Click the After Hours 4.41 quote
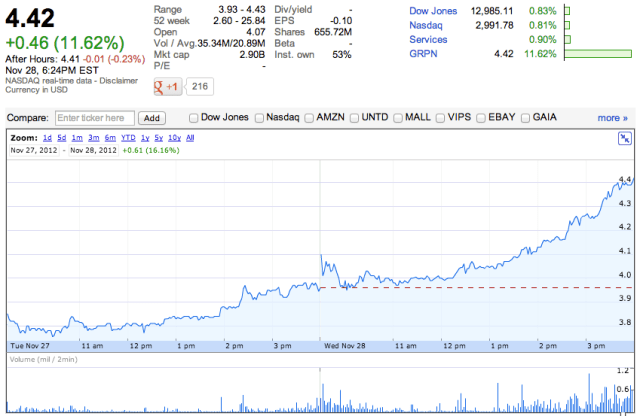This screenshot has height=416, width=640. [75, 59]
